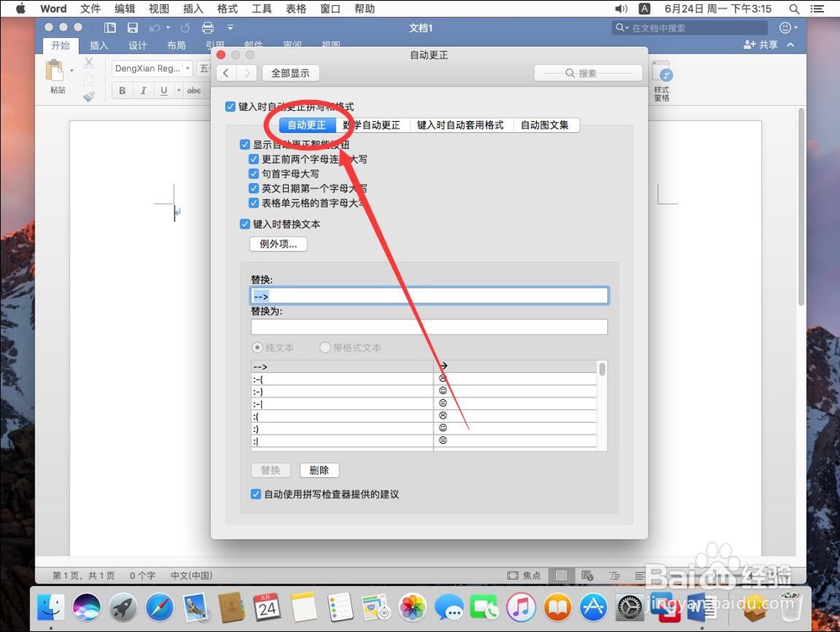Select the :-( row in replacement list

tap(423, 379)
